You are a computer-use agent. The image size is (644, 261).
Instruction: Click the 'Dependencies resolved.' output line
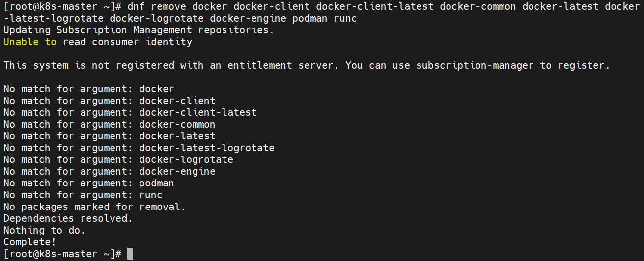tap(68, 218)
